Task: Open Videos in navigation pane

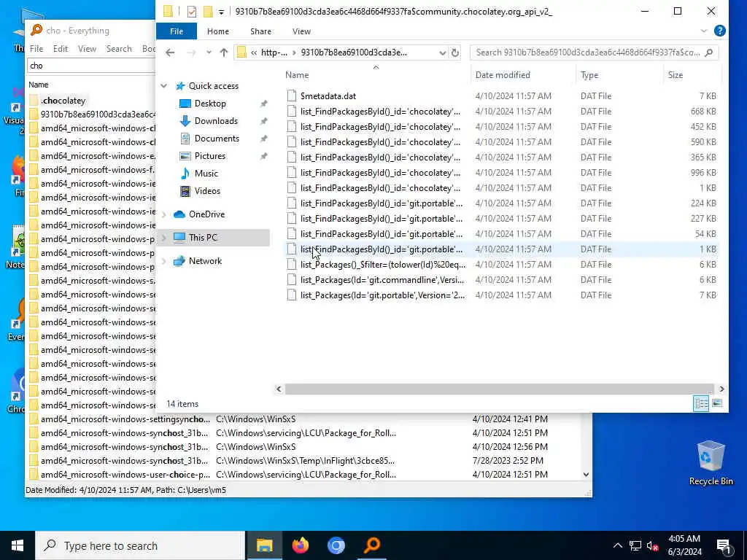Action: [207, 191]
